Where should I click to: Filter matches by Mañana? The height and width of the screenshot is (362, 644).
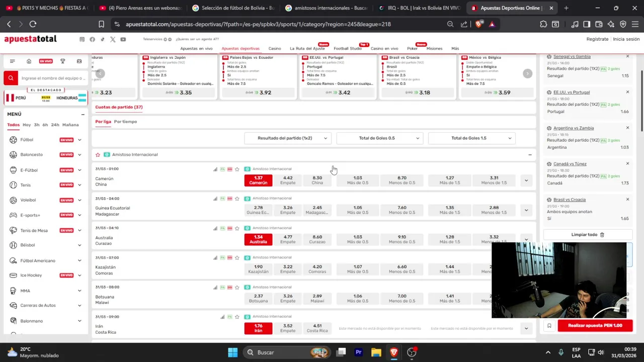(70, 125)
